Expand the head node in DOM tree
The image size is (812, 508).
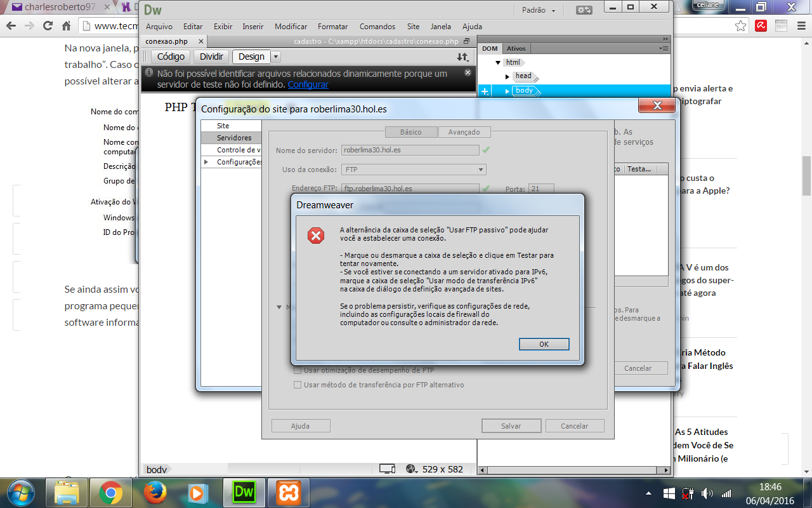coord(507,76)
